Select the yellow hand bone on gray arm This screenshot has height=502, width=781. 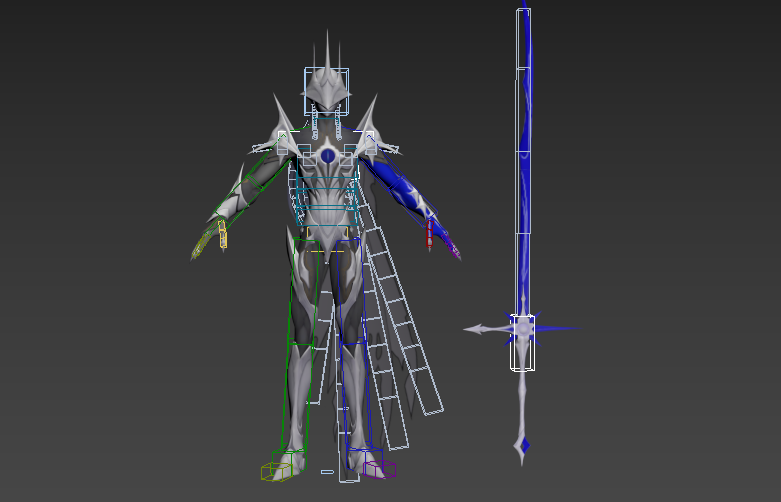[223, 234]
